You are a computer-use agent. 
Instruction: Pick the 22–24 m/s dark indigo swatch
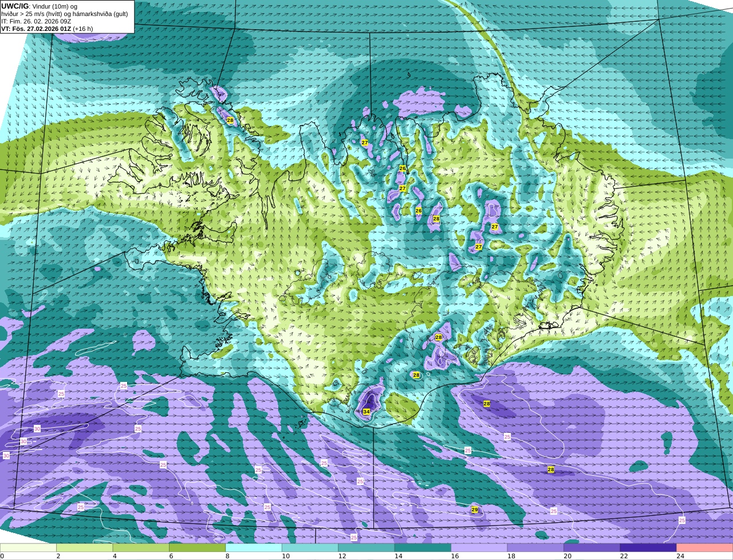648,547
